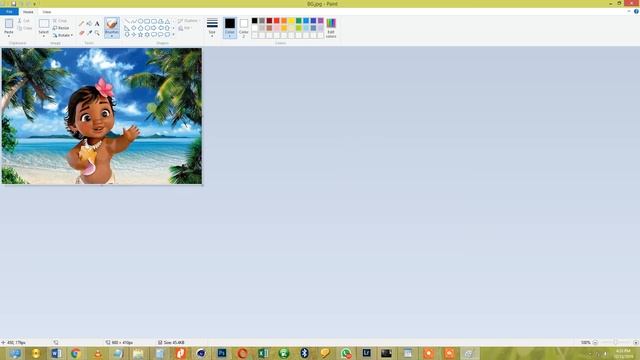640x360 pixels.
Task: Choose the Triangle shape
Action: [167, 21]
